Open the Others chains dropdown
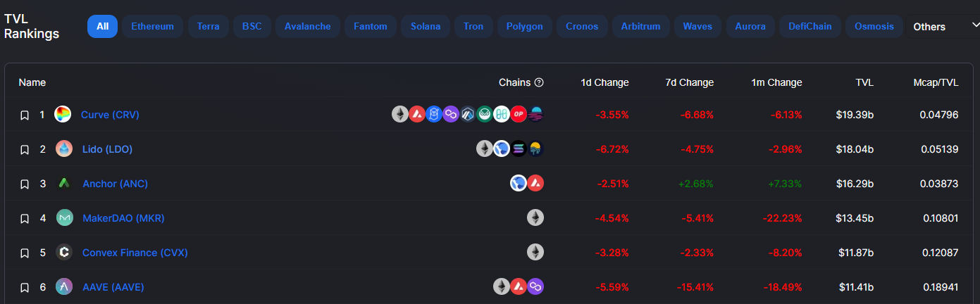Viewport: 980px width, 304px height. 944,26
